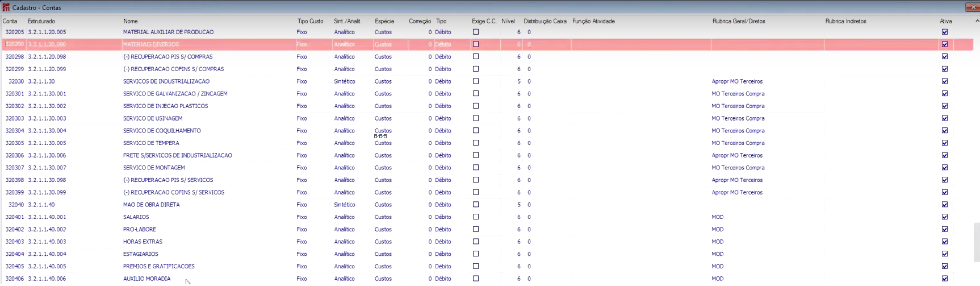
Task: Click account number 32040
Action: 16,205
